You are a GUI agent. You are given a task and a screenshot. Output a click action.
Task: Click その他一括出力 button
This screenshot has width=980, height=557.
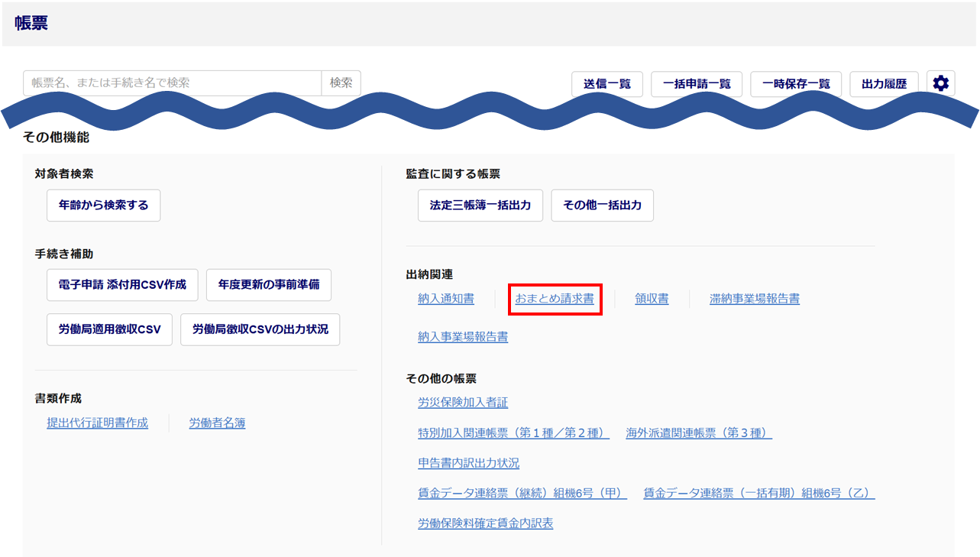coord(602,206)
